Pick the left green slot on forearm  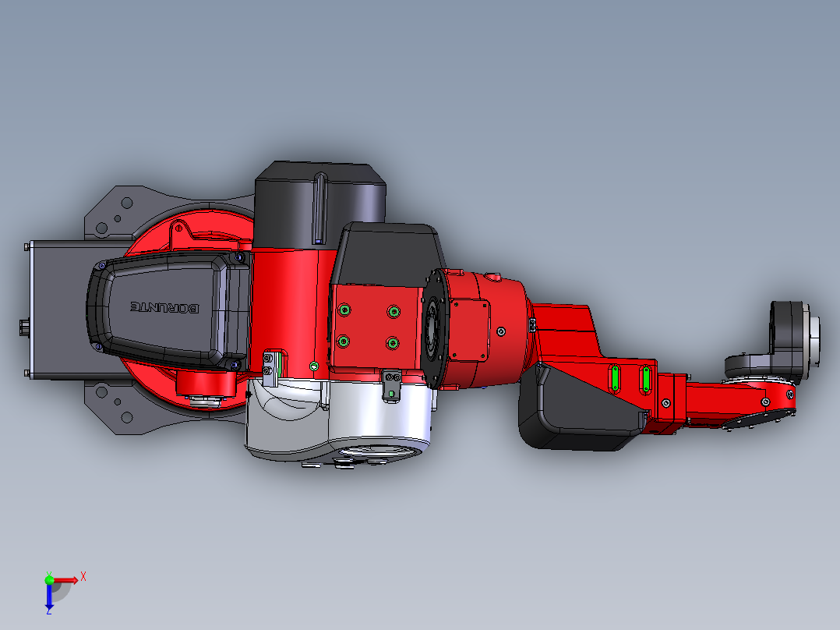615,378
